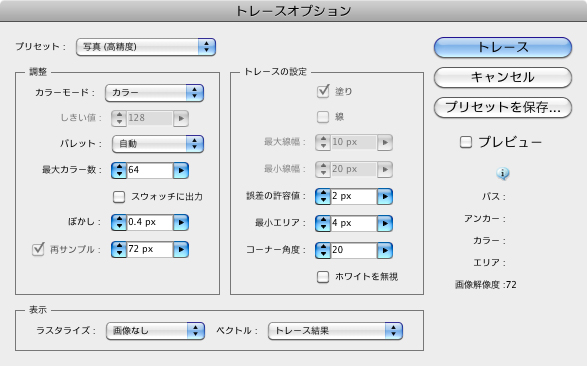Click the 最小線幅 popup arrow
587x366 pixels.
(x=385, y=170)
